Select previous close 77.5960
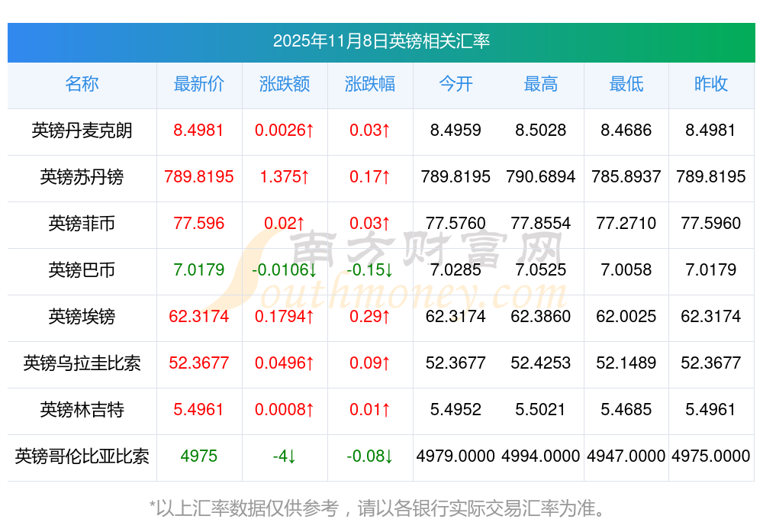The height and width of the screenshot is (532, 763). click(x=711, y=223)
